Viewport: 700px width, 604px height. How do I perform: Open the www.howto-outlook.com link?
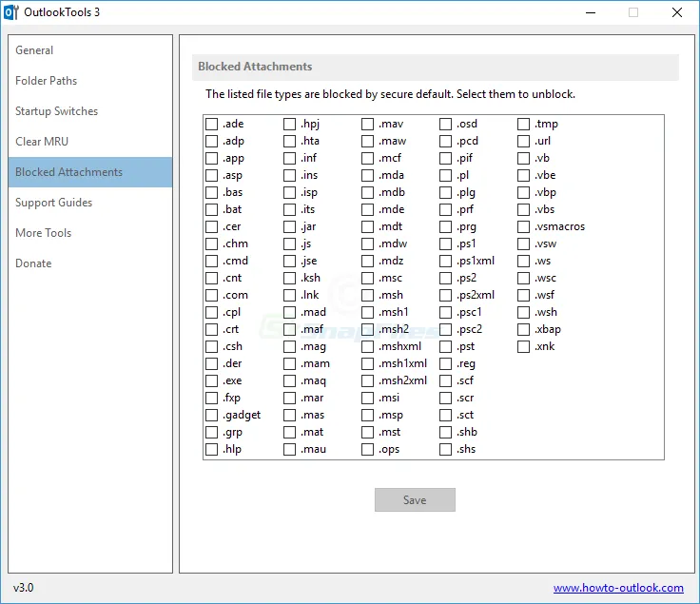[x=618, y=588]
